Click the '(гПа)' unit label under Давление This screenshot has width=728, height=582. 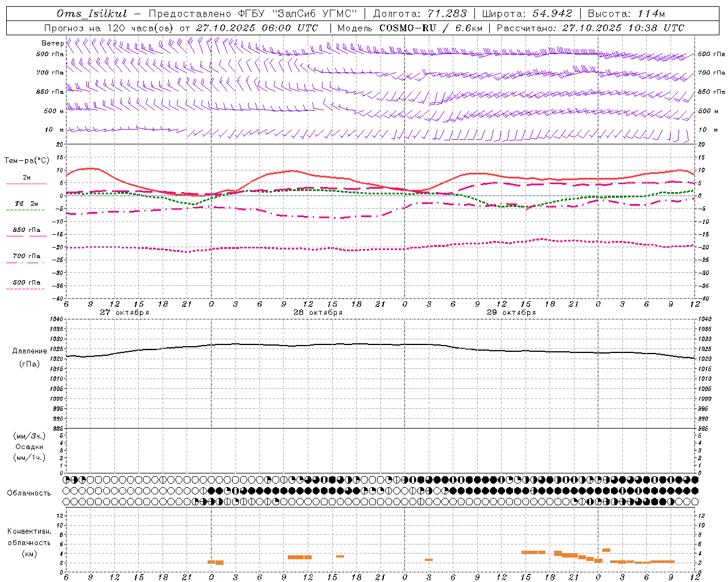(x=30, y=364)
